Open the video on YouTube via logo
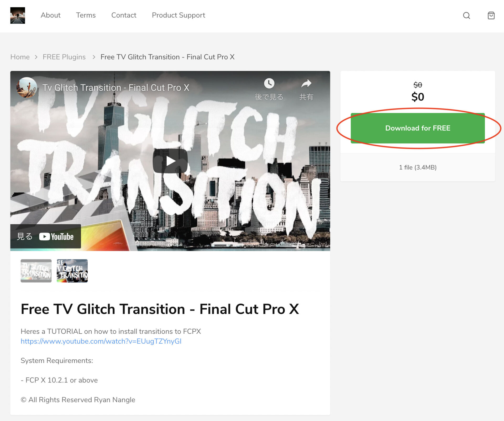Image resolution: width=504 pixels, height=421 pixels. click(x=56, y=236)
